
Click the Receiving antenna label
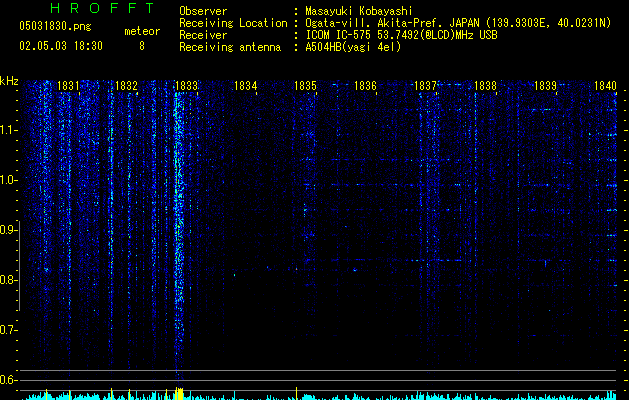230,47
